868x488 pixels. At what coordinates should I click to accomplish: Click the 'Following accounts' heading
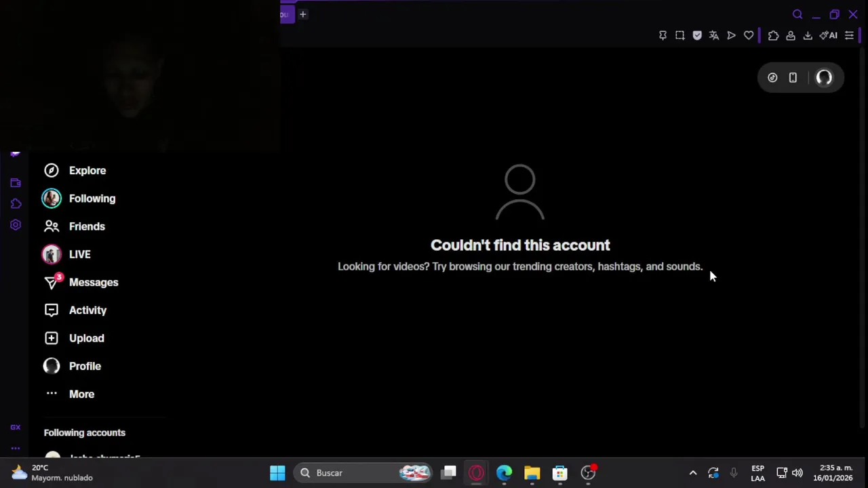(85, 432)
